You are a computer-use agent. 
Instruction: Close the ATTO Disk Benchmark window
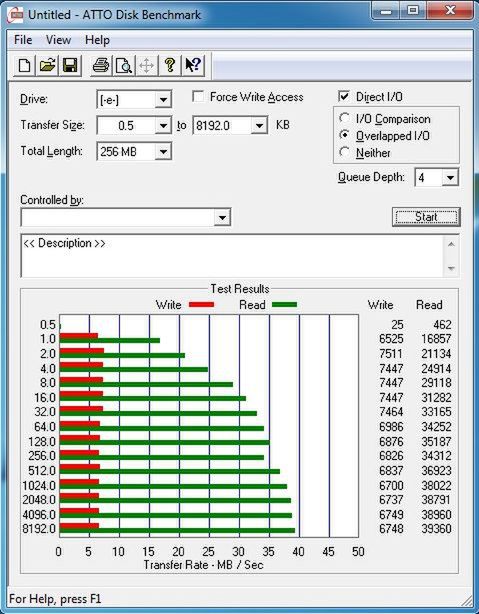450,11
